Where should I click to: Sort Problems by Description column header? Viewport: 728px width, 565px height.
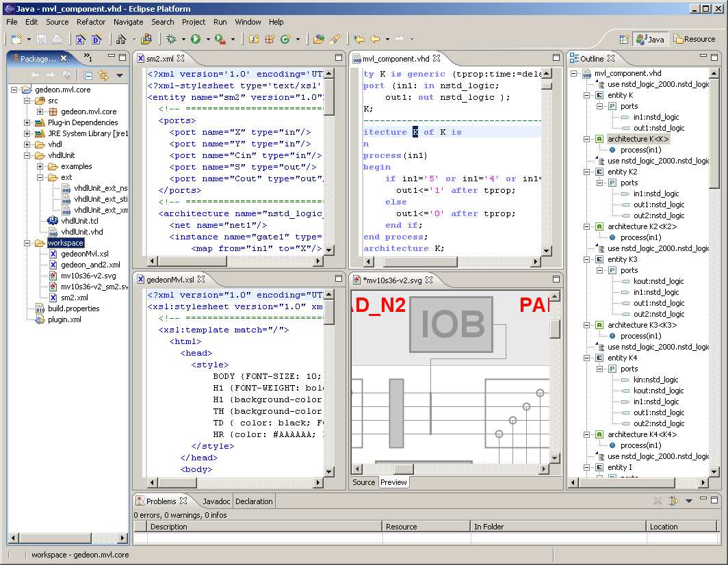[265, 527]
